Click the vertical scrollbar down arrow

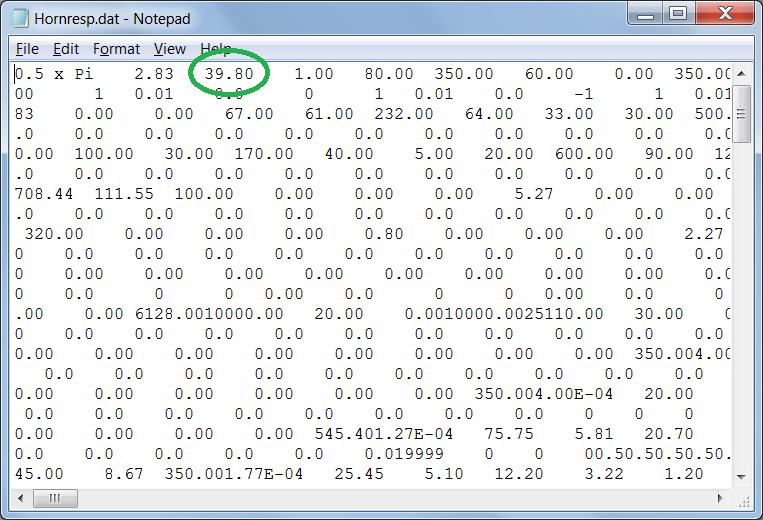point(741,477)
